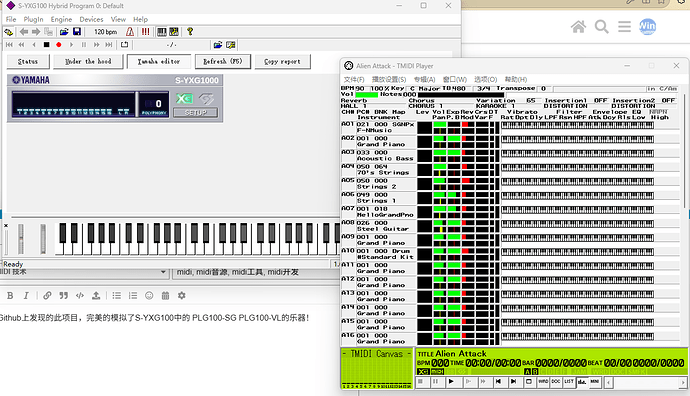Click the WRD button in TMIDI Player
Viewport: 690px width, 396px height.
coord(543,381)
